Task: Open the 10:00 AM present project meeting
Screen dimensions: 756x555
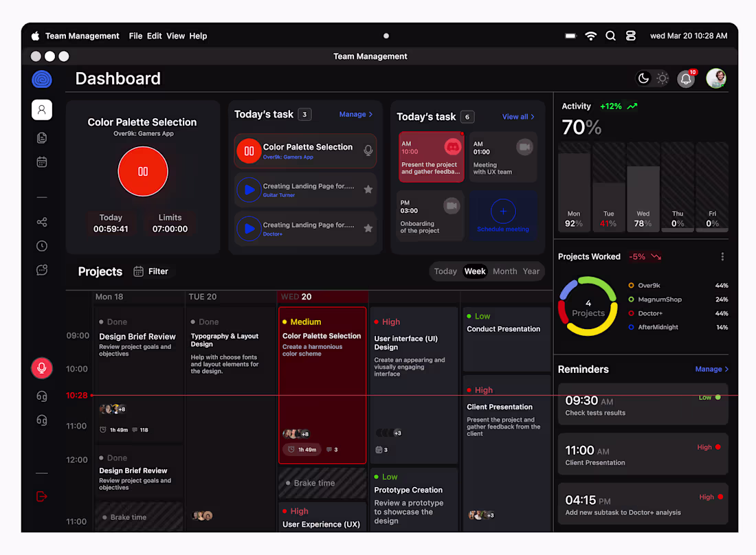Action: [x=432, y=157]
